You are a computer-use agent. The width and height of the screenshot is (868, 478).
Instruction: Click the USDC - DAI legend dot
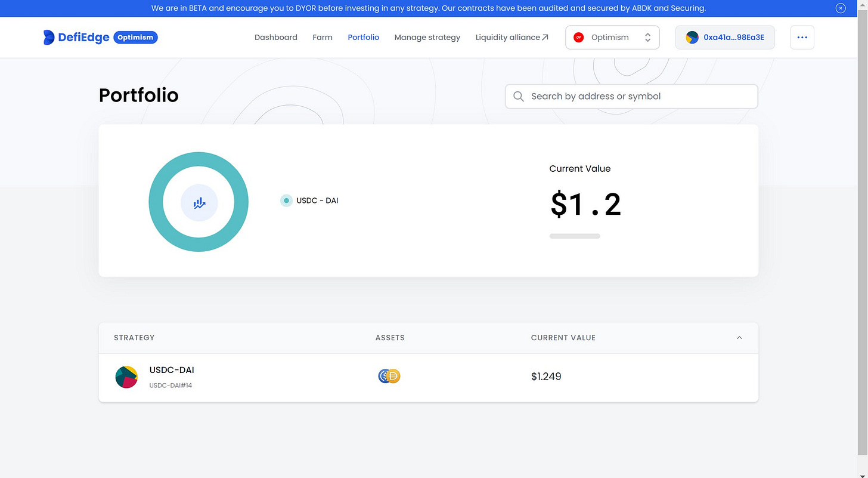[x=287, y=201]
